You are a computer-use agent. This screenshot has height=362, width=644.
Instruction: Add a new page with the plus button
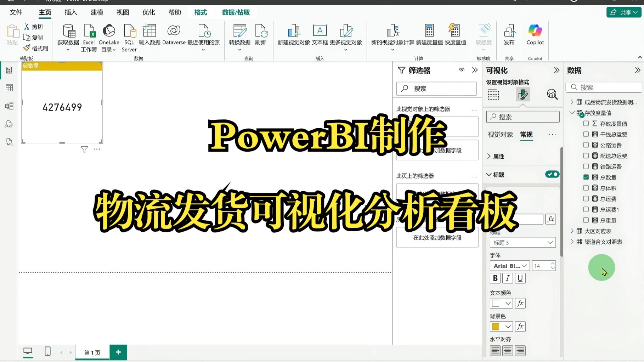[118, 352]
